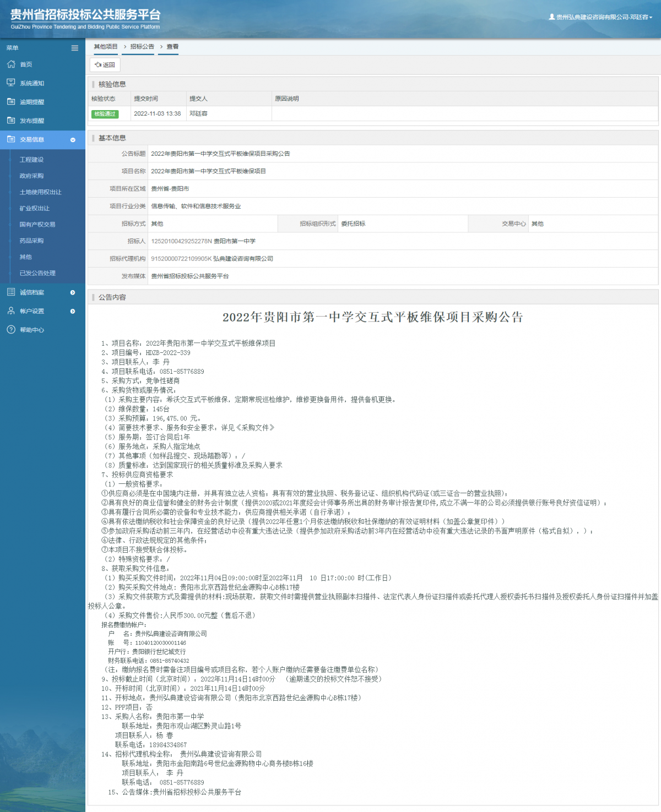Open 系统通知 in the sidebar
661x812 pixels.
(32, 83)
